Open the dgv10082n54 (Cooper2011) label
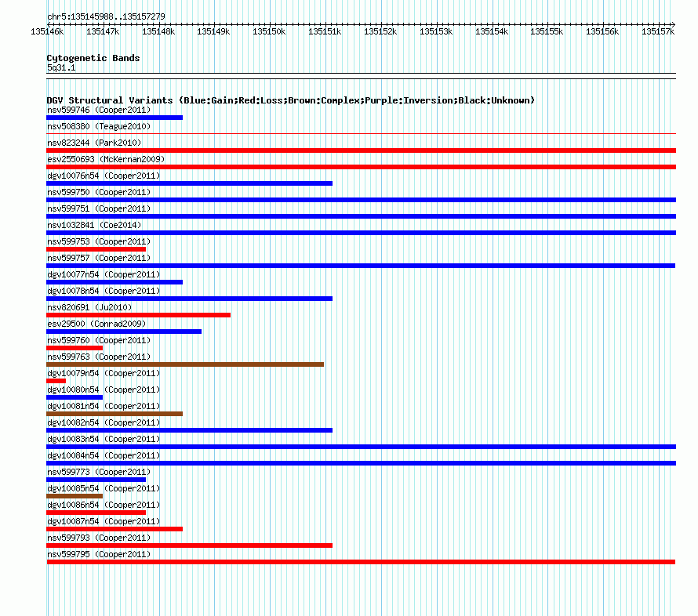 pos(104,422)
